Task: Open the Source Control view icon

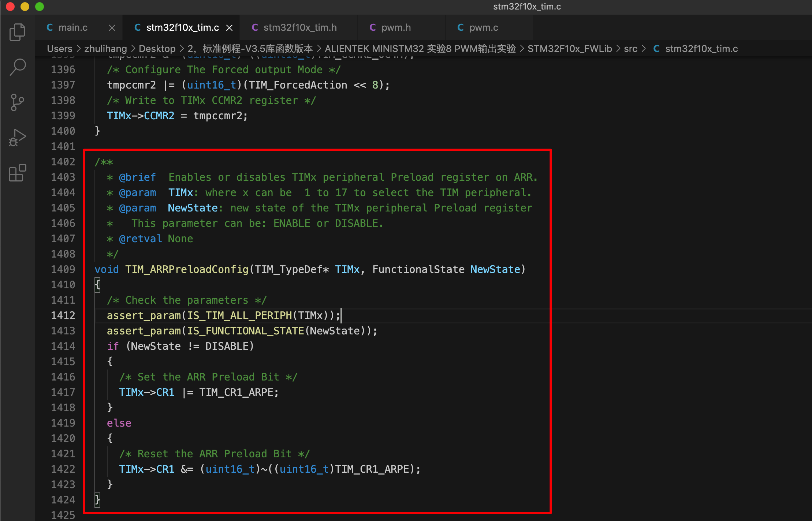Action: 17,102
